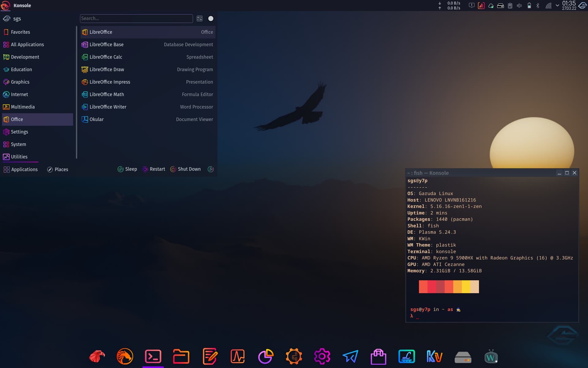This screenshot has height=368, width=588.
Task: Open the System category
Action: point(37,144)
